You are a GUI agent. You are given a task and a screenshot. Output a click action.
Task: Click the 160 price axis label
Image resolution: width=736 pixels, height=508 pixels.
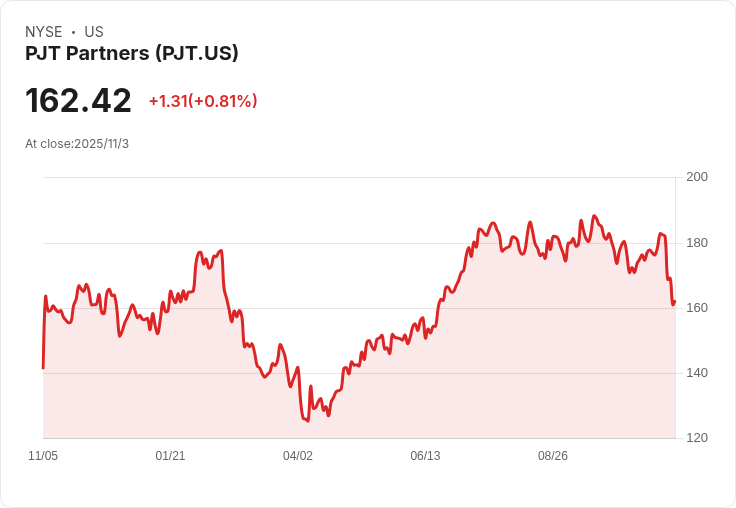pyautogui.click(x=697, y=308)
